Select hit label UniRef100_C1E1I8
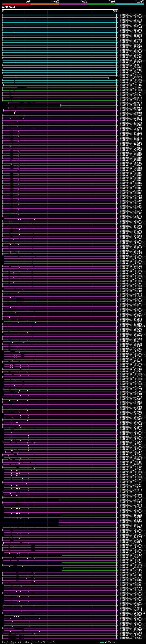The image size is (146, 644). tap(131, 118)
